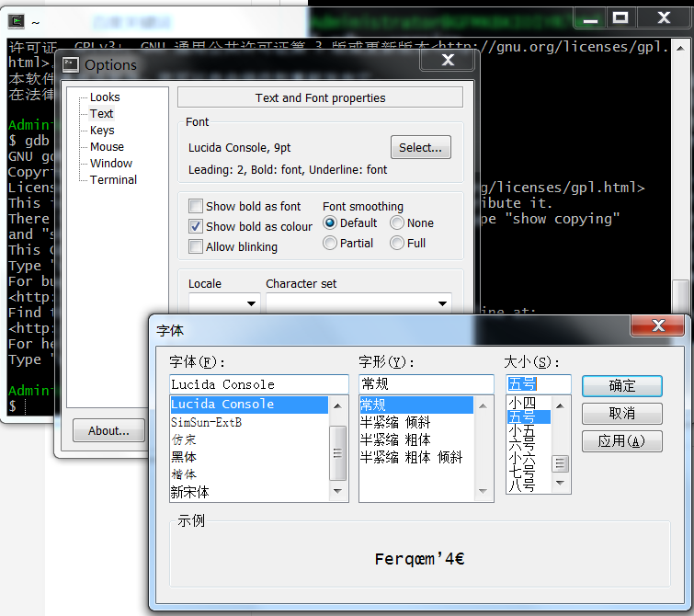The height and width of the screenshot is (616, 694).
Task: Select 黑体 in font list
Action: point(249,457)
